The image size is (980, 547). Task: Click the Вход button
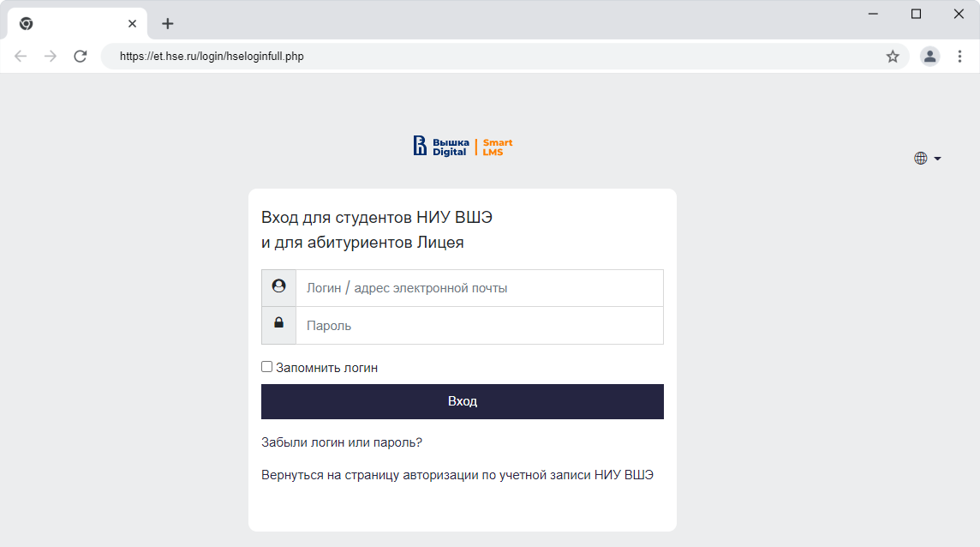[x=463, y=401]
